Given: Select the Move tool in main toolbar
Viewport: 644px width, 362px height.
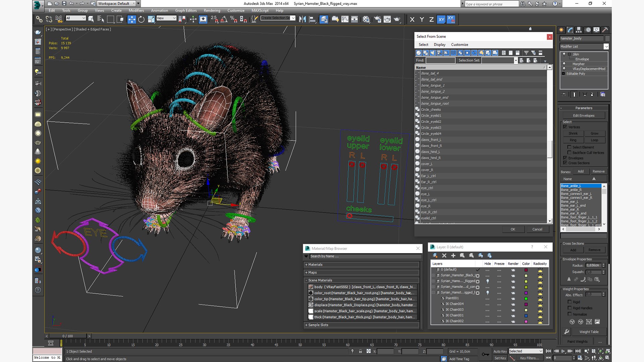Looking at the screenshot, I should tap(131, 19).
